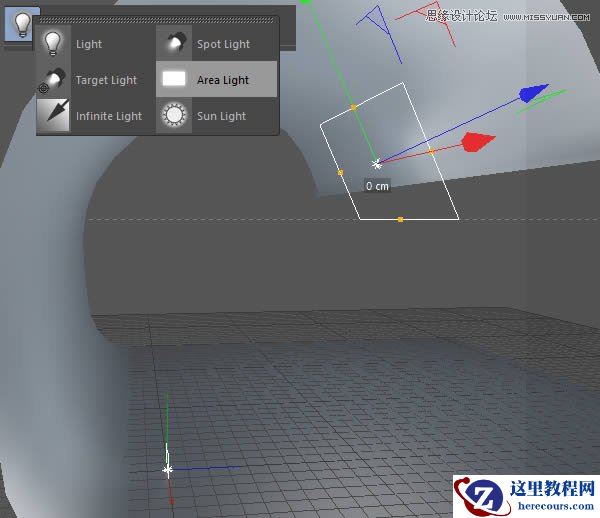The width and height of the screenshot is (600, 518).
Task: Click the area light's bottom orange handle
Action: pyautogui.click(x=400, y=219)
